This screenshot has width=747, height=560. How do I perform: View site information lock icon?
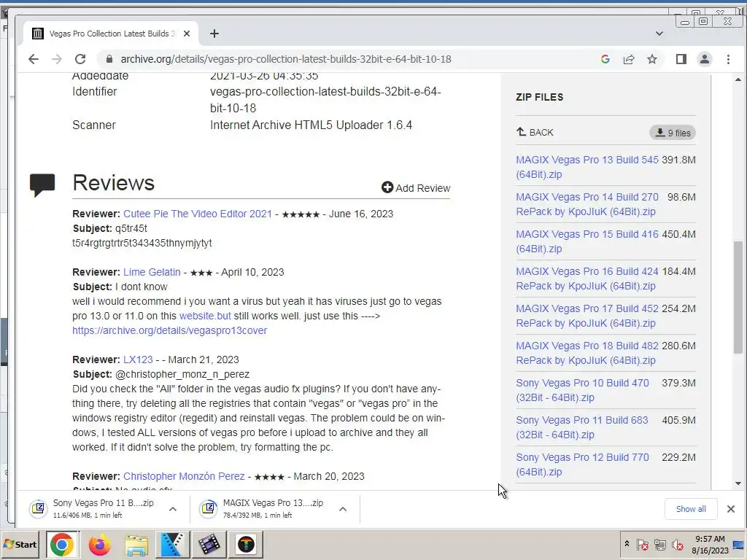point(109,59)
